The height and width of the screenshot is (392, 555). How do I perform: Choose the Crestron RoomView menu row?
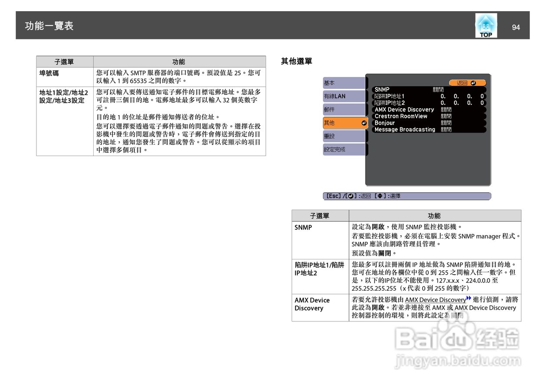point(429,116)
